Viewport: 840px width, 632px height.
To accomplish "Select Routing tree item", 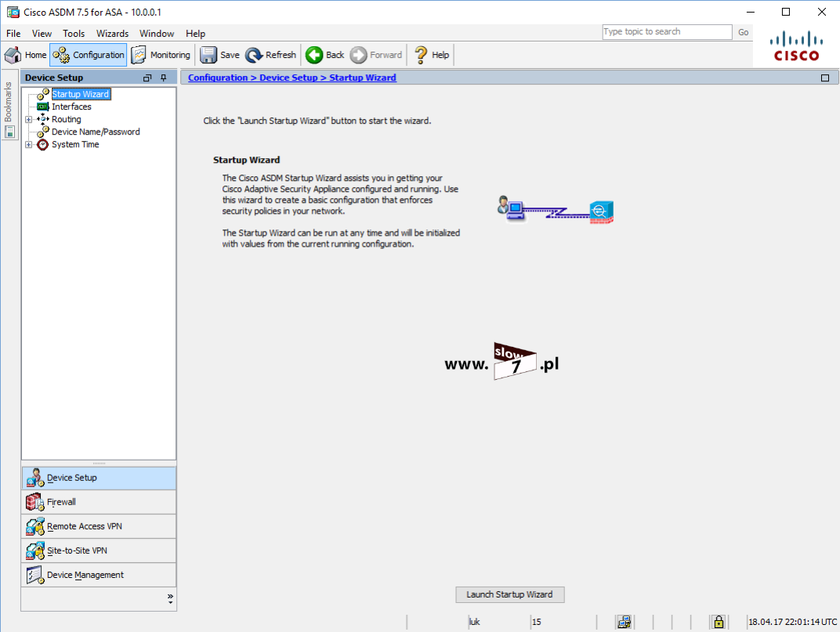I will pyautogui.click(x=67, y=119).
